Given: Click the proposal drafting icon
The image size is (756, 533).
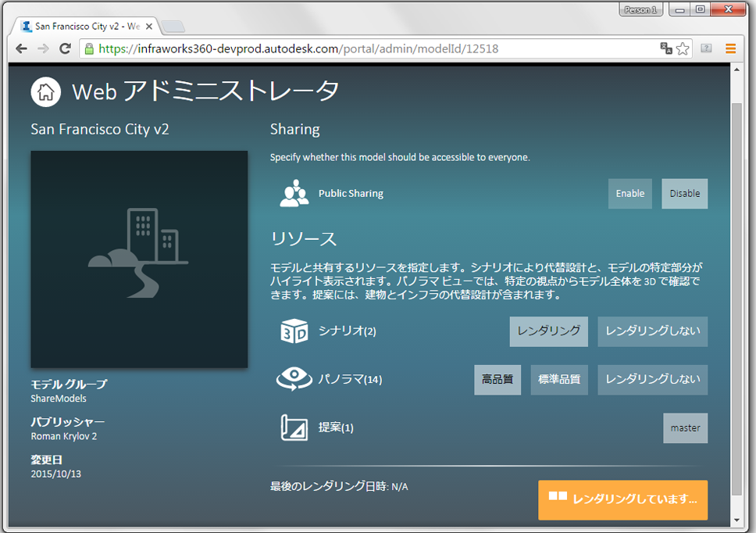Looking at the screenshot, I should point(294,427).
